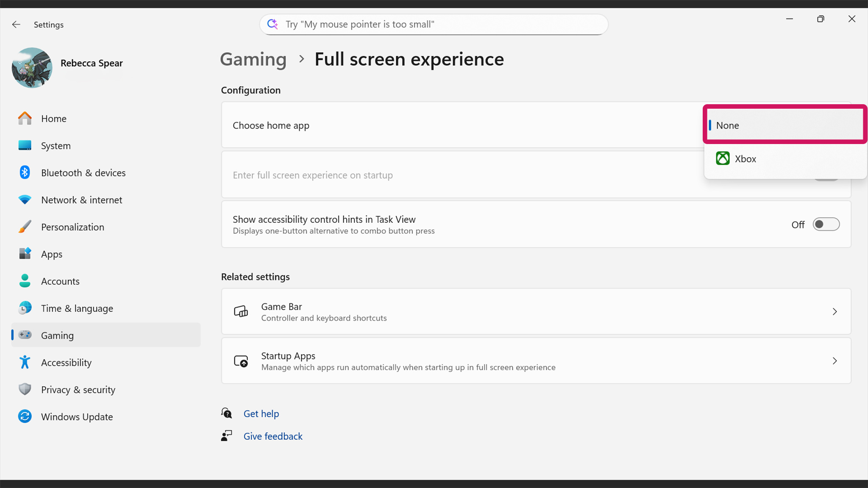
Task: Click the Get help link
Action: coord(261,413)
